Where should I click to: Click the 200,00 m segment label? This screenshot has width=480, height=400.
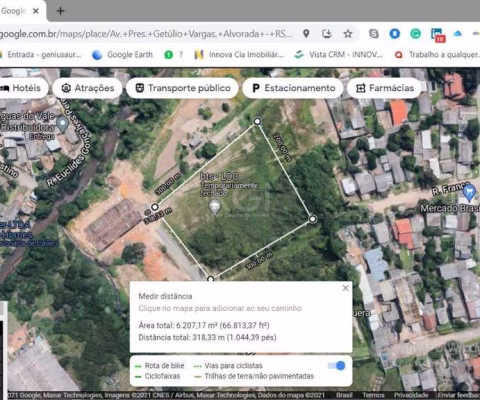[x=282, y=147]
